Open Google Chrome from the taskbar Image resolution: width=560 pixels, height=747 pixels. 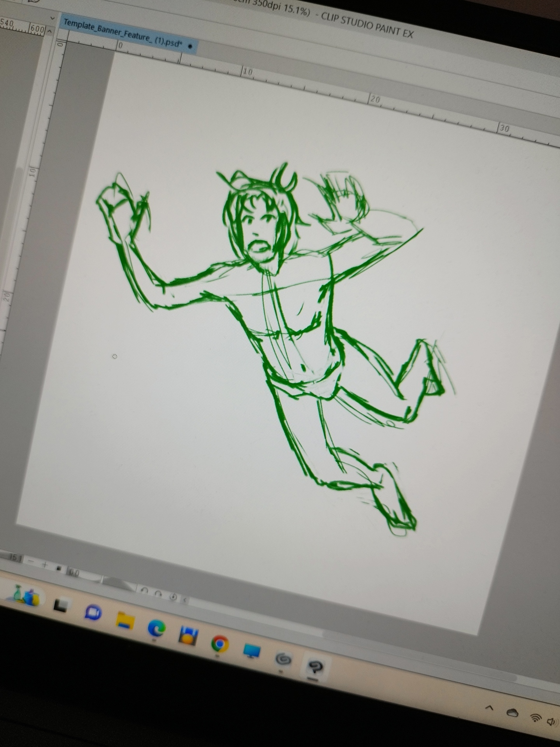point(220,644)
